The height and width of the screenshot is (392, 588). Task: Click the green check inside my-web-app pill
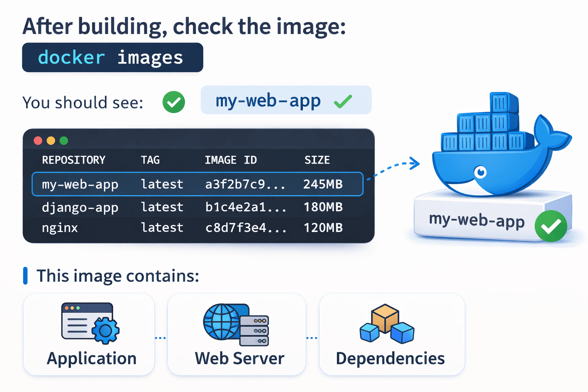[x=343, y=101]
